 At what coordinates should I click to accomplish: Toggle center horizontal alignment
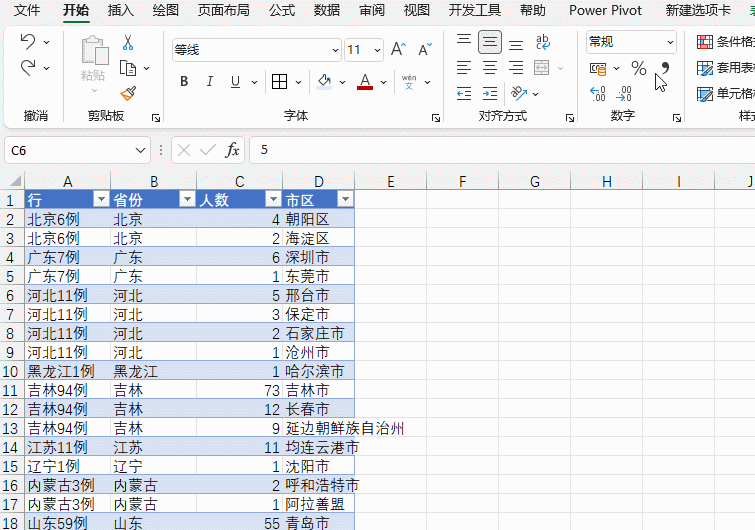[x=490, y=67]
